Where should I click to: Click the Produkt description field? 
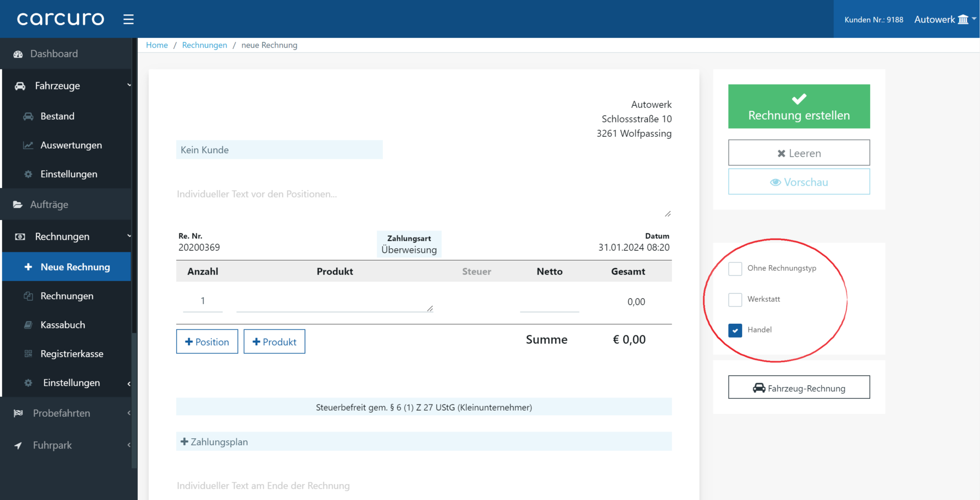tap(335, 301)
